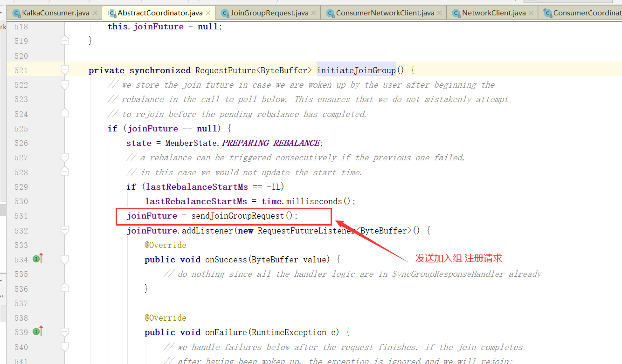Collapse the anonymous listener class at line 532
This screenshot has width=622, height=364.
[65, 230]
